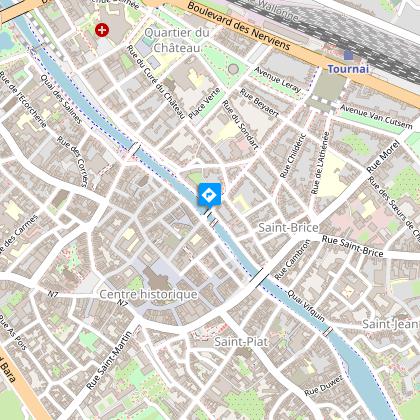420x420 pixels.
Task: Click the Rue Morel street label
Action: coord(383,157)
